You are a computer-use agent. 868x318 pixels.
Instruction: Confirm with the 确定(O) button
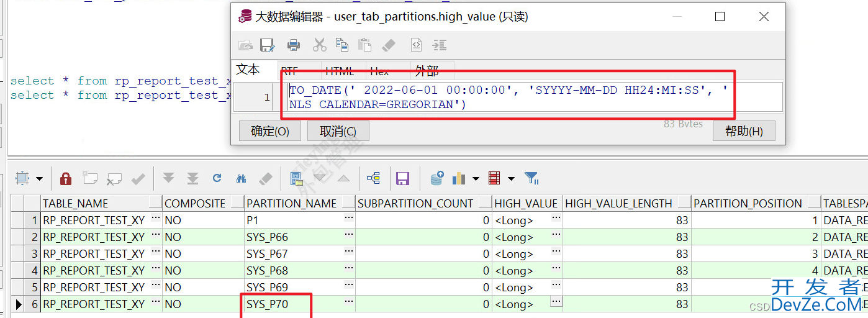point(270,131)
